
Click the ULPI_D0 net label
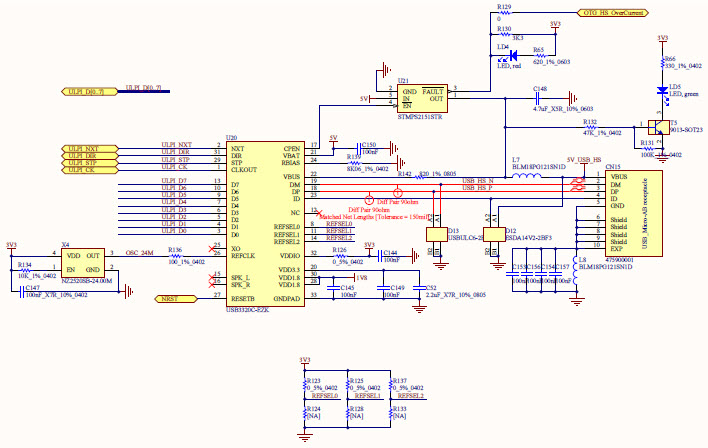coord(174,231)
